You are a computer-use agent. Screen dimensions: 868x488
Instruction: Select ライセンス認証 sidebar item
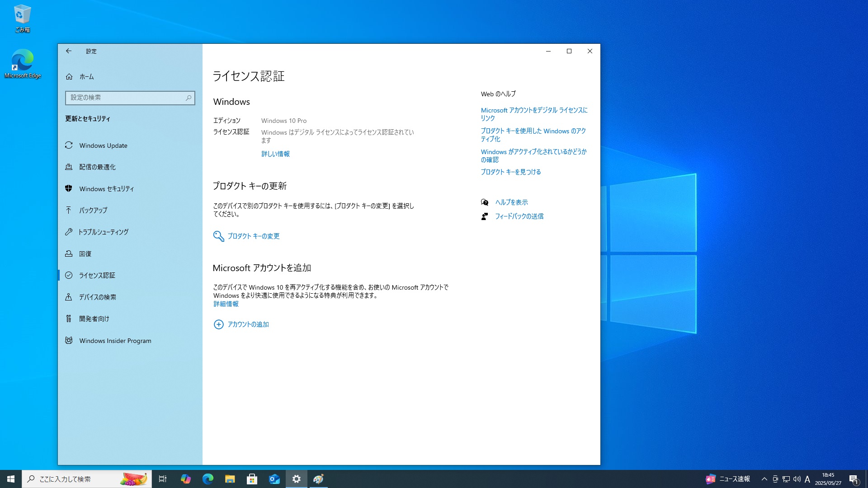(130, 275)
